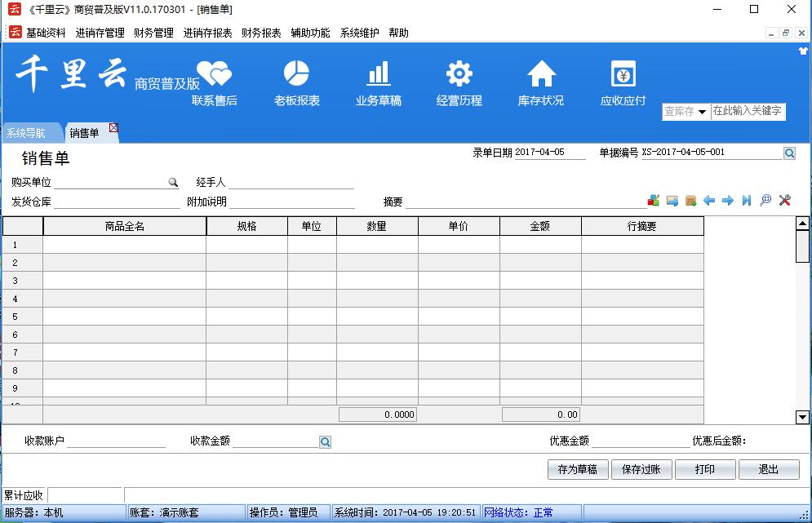Click the colored shapes toolbar icon
The width and height of the screenshot is (812, 523).
654,201
